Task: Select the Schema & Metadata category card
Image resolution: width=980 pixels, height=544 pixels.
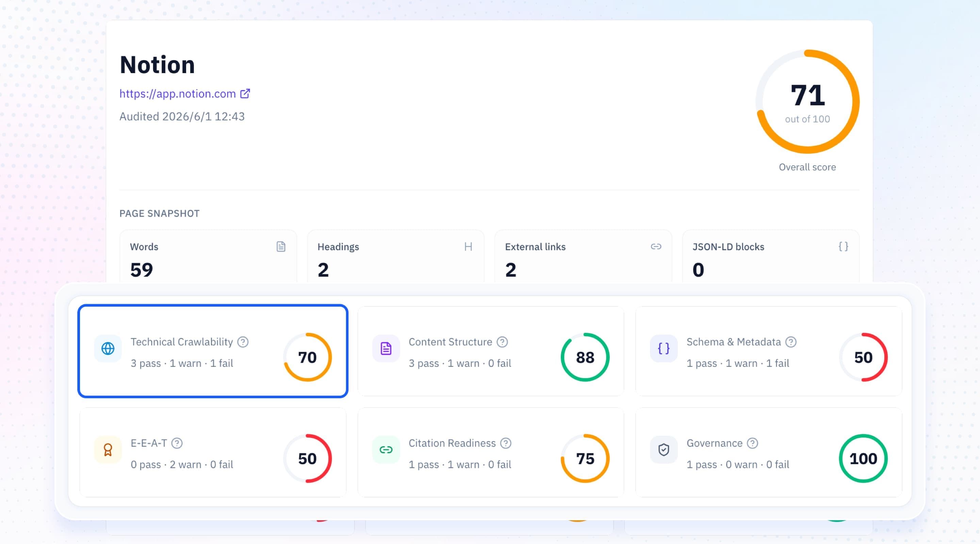Action: tap(768, 351)
